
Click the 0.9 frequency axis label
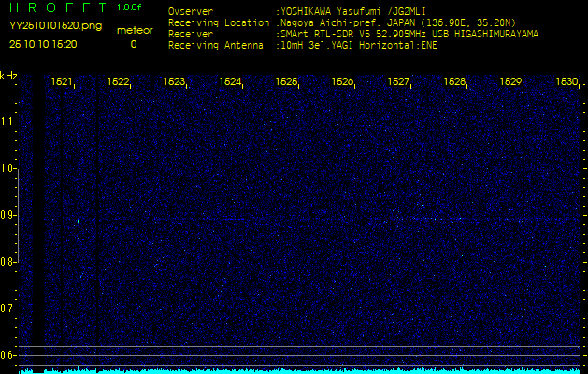pyautogui.click(x=8, y=215)
